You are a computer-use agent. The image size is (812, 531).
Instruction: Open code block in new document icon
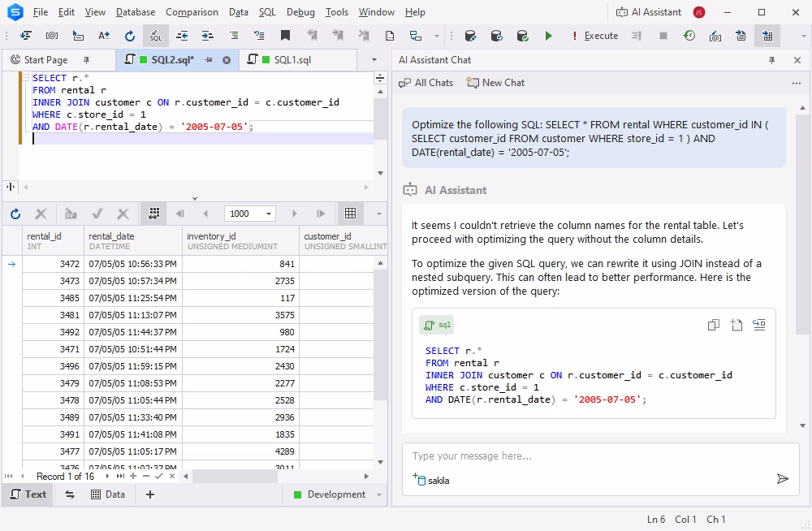(736, 325)
